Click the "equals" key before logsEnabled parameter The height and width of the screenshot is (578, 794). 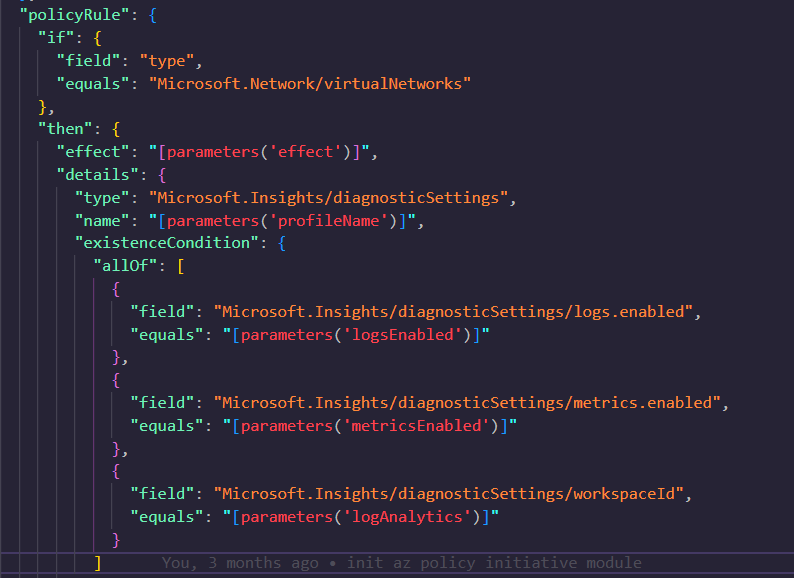[167, 334]
